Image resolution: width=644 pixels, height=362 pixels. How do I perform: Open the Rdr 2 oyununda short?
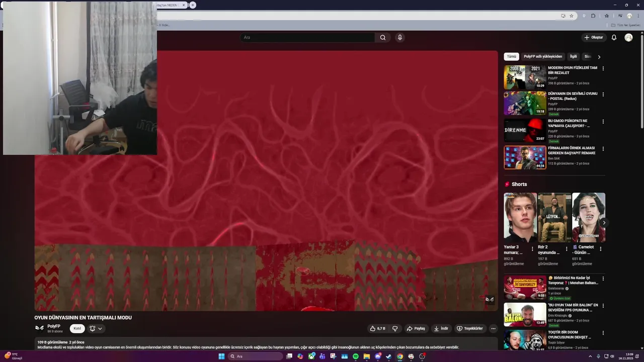click(x=554, y=218)
